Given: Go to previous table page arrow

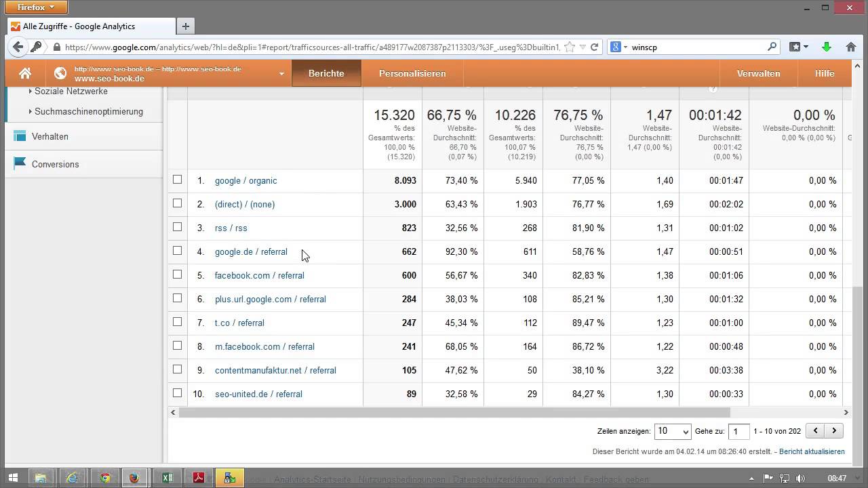Looking at the screenshot, I should [816, 430].
